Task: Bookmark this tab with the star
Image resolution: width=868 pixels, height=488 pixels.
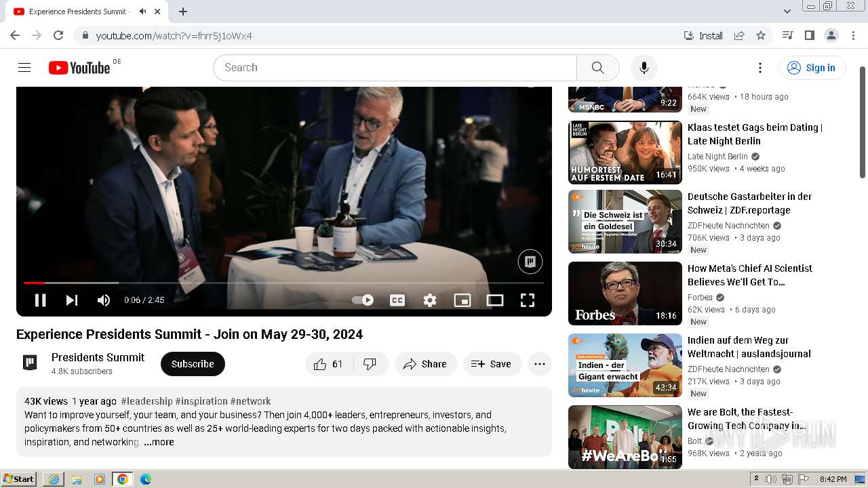Action: (x=761, y=35)
